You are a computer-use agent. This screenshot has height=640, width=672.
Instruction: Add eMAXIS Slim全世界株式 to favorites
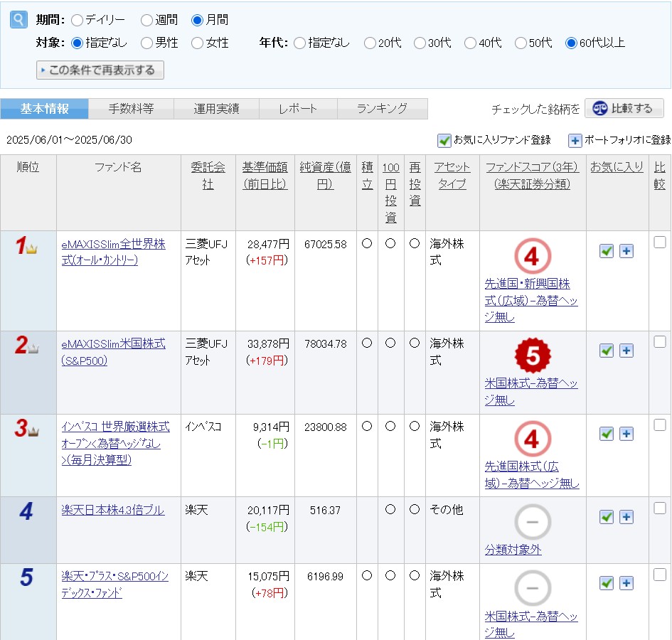coord(607,251)
